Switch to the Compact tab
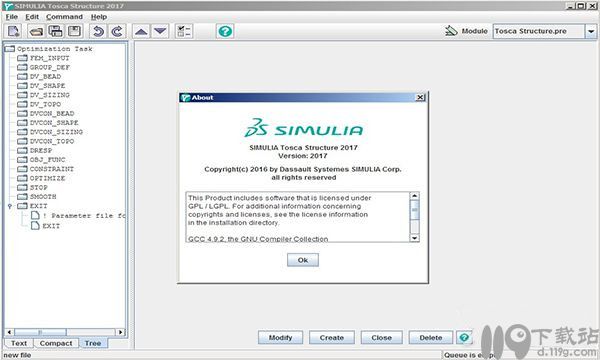 tap(56, 343)
